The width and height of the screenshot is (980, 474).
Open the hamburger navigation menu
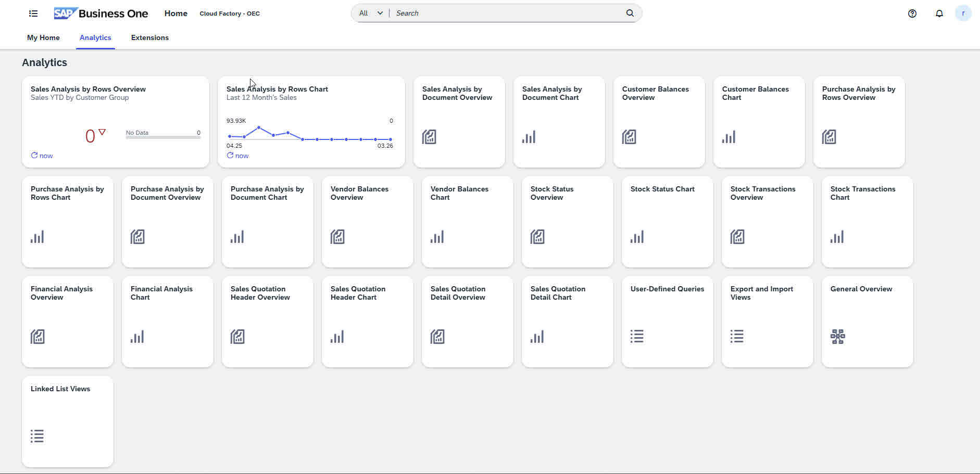click(33, 13)
